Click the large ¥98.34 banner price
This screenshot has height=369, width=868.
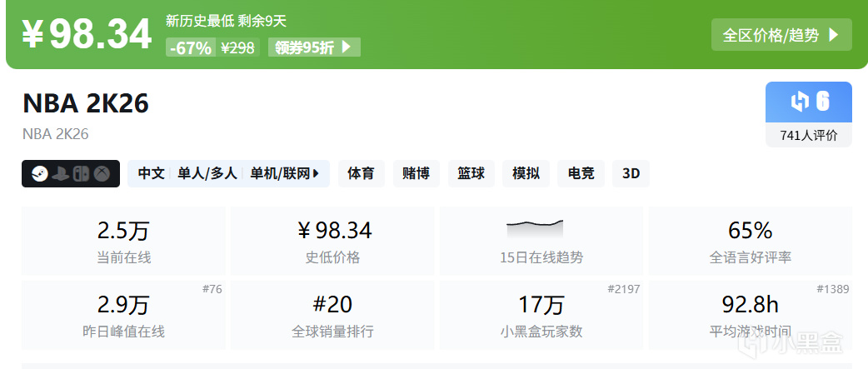[x=87, y=34]
